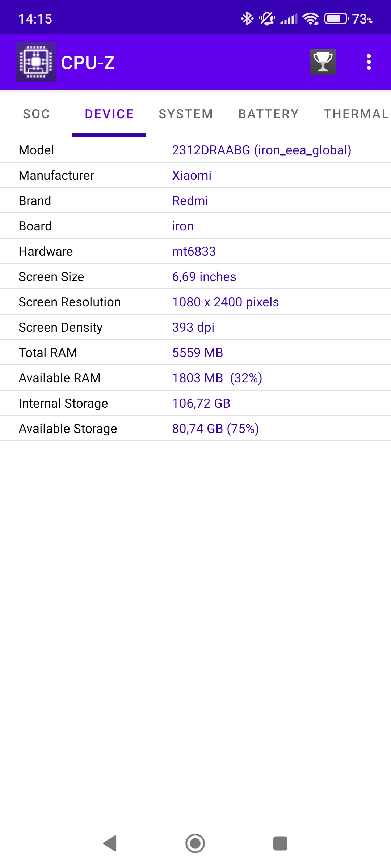Open the BATTERY tab

[x=268, y=114]
